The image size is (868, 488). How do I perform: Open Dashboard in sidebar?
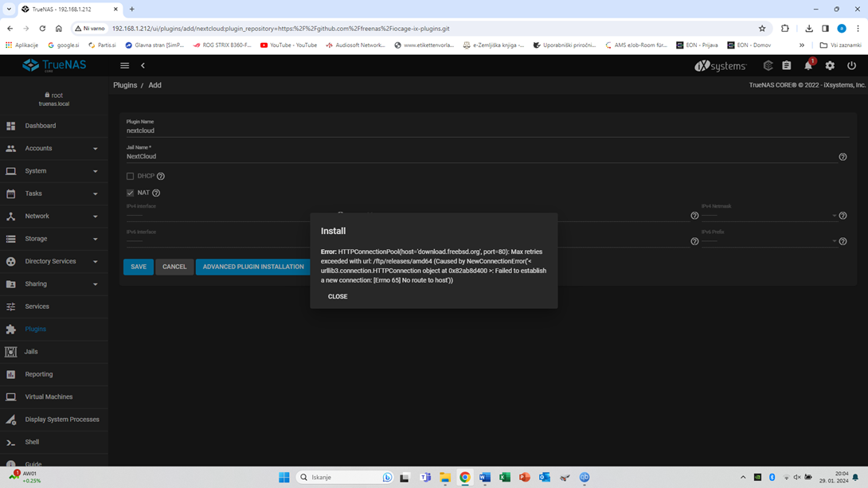tap(53, 126)
